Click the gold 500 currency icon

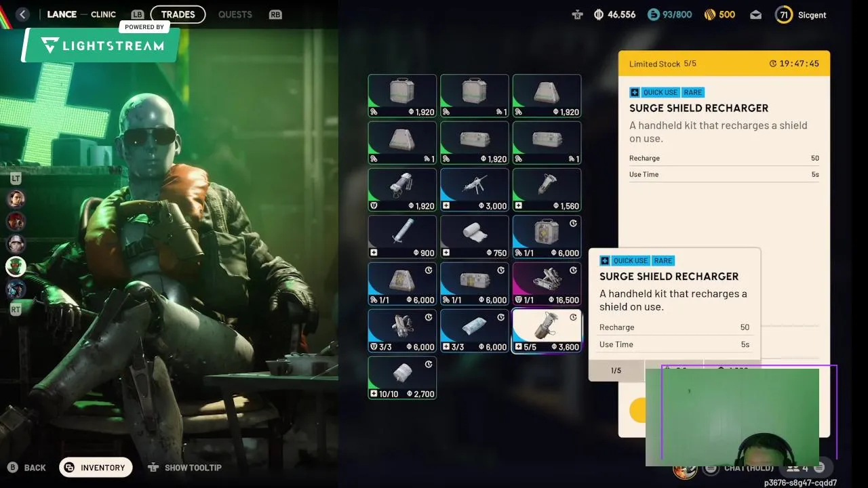click(x=709, y=14)
